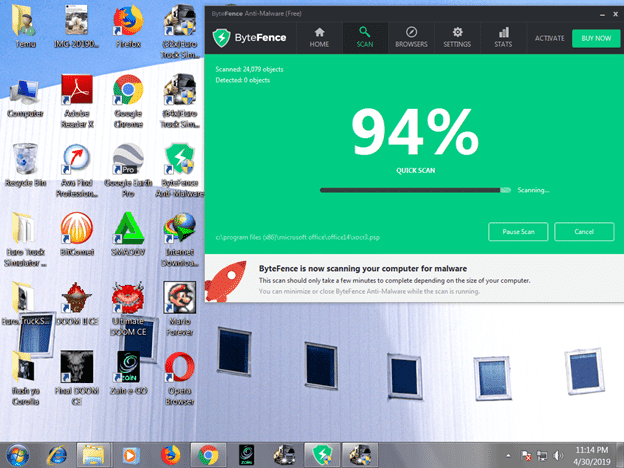Open the (64x)Euro Truck Simulator shortcut
This screenshot has height=468, width=624.
[x=180, y=101]
